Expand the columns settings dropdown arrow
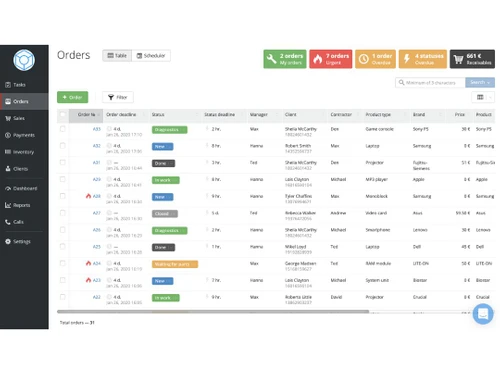Image resolution: width=500 pixels, height=375 pixels. tap(490, 97)
